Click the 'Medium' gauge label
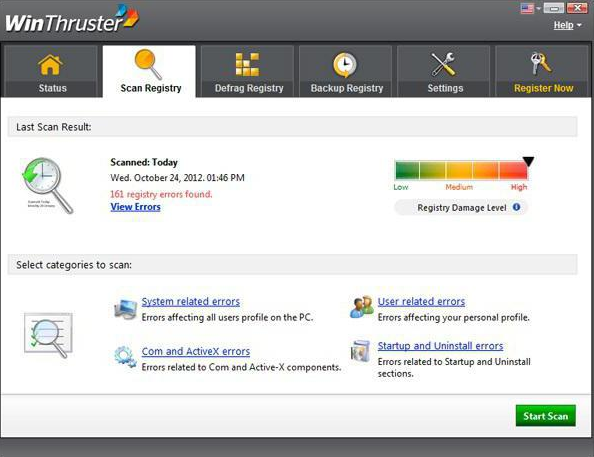 [459, 187]
